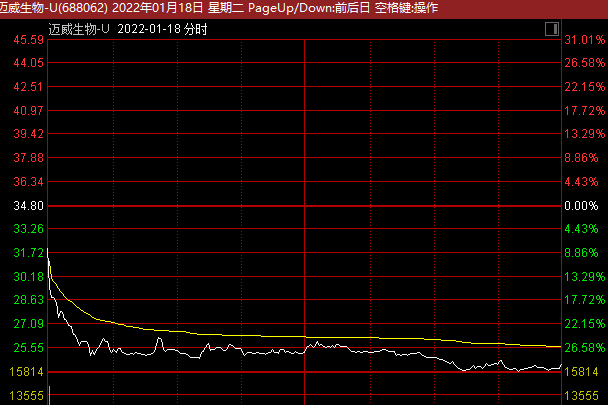Select the 39.42 price axis label
This screenshot has height=405, width=608.
(x=29, y=134)
